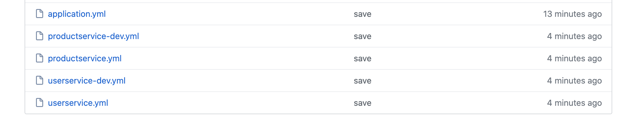Click the timestamp on the productservice-dev.yml row
Screen dimensions: 644x116
pos(574,36)
